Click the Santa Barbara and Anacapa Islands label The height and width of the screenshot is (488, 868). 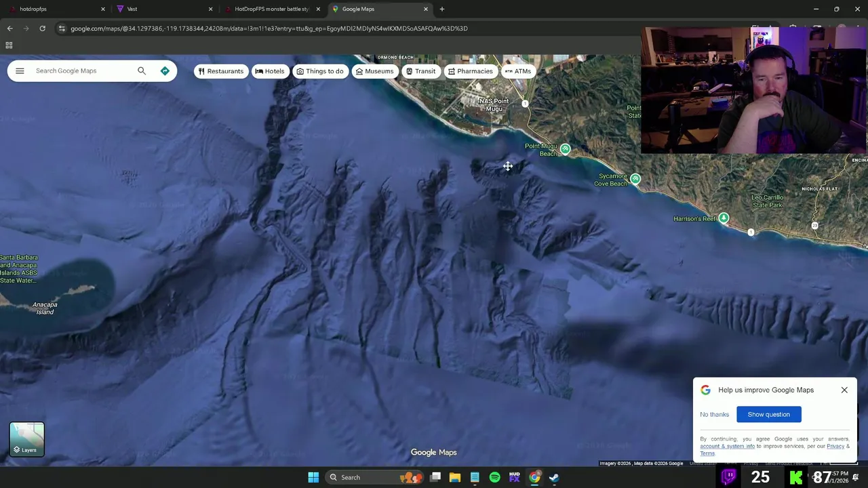click(18, 269)
